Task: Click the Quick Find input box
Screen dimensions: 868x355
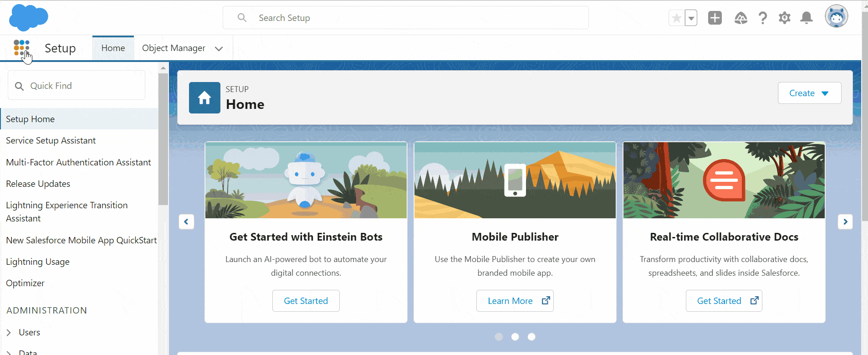Action: point(77,85)
